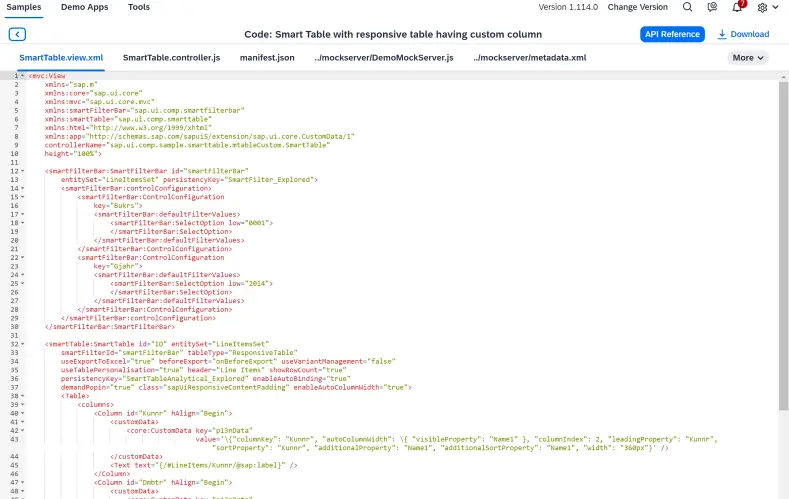This screenshot has height=499, width=789.
Task: Open the Demo Apps tab
Action: 85,7
